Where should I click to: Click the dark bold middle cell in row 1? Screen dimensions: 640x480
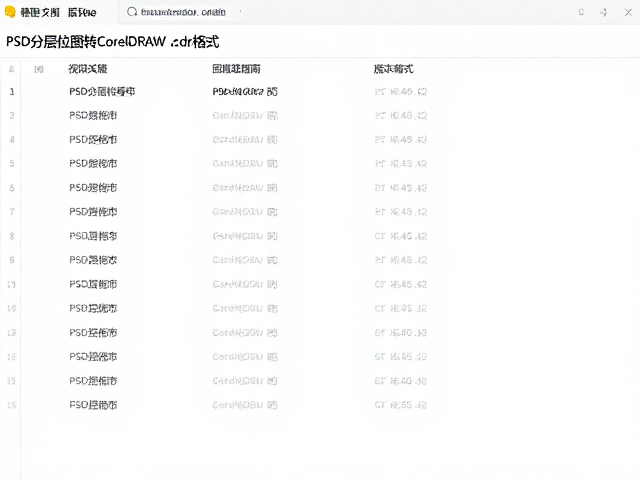point(245,91)
